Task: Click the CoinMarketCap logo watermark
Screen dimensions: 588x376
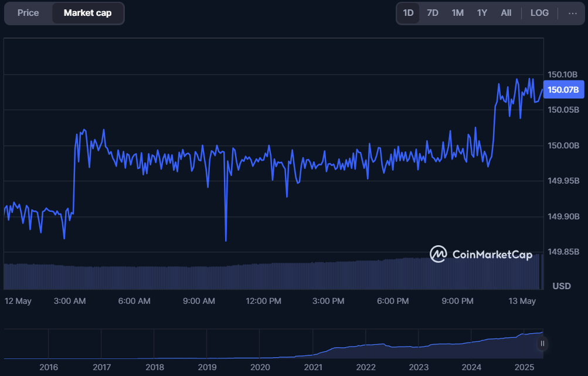Action: point(480,255)
